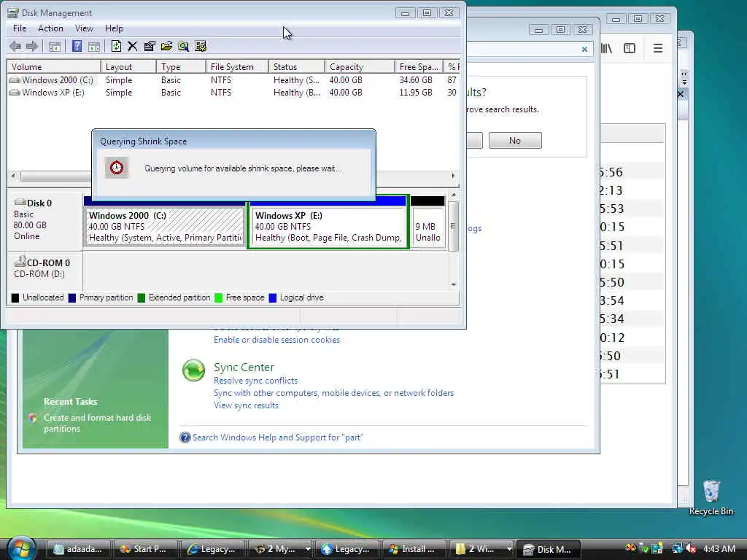Viewport: 747px width, 560px height.
Task: Click the Volume column header
Action: click(53, 66)
